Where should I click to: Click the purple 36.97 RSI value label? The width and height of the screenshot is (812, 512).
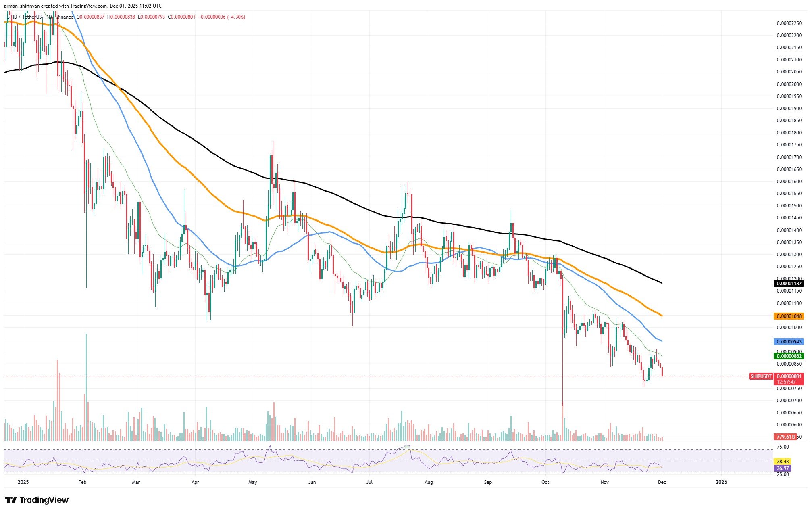(x=783, y=468)
